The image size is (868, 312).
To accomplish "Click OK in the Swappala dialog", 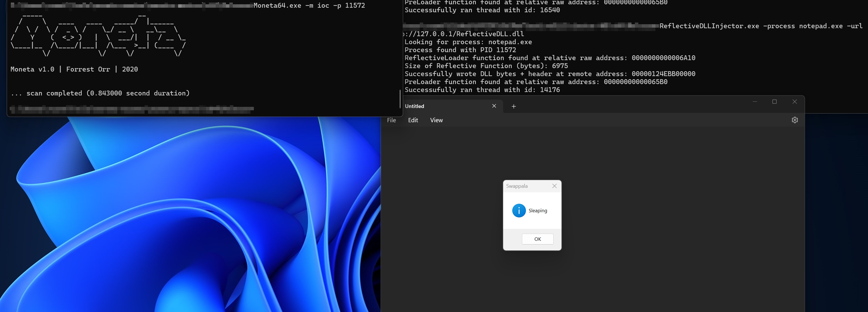I will (537, 239).
